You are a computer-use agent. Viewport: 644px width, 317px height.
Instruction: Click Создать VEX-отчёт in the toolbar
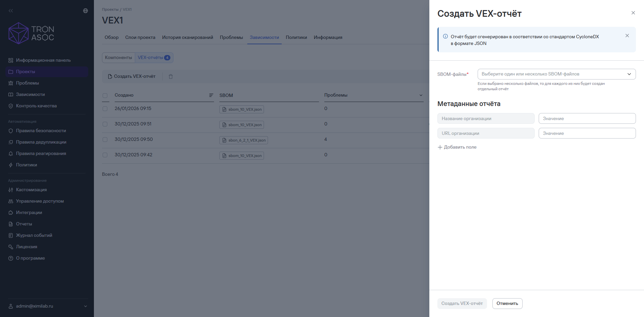point(131,76)
